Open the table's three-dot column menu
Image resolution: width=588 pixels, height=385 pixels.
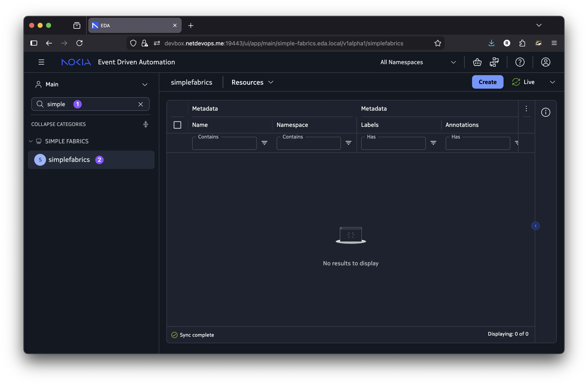coord(526,109)
